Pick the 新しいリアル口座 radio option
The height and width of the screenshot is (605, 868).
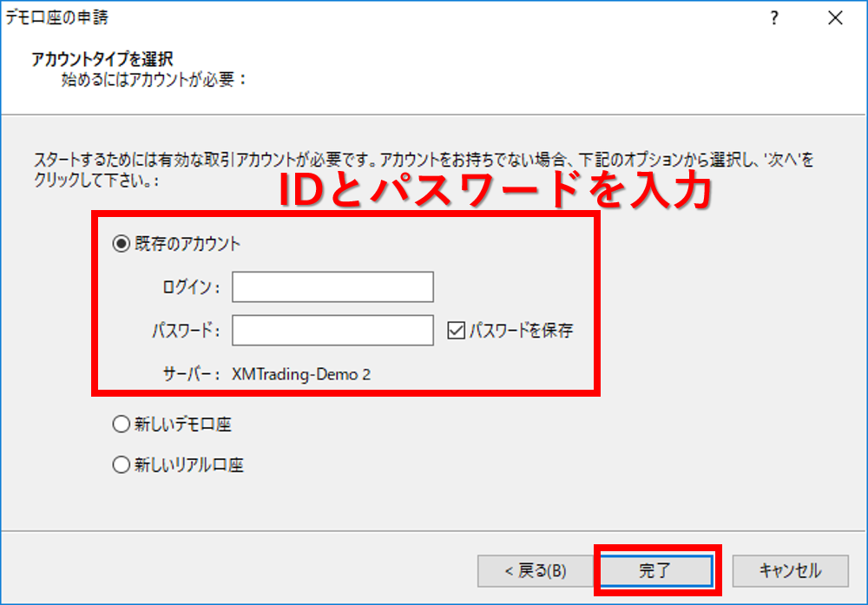click(121, 465)
